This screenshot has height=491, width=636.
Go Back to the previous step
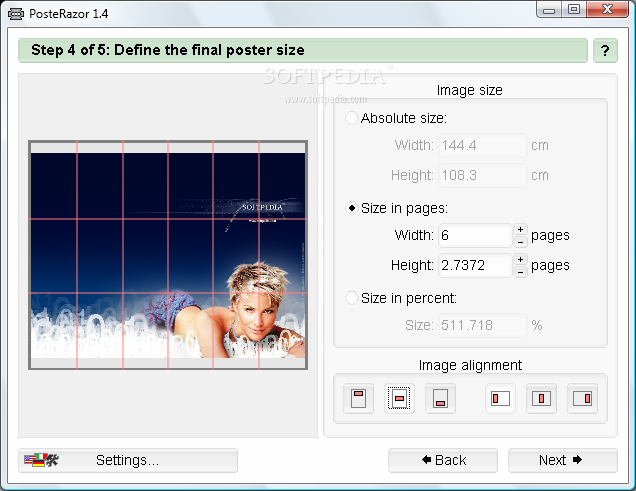(443, 460)
